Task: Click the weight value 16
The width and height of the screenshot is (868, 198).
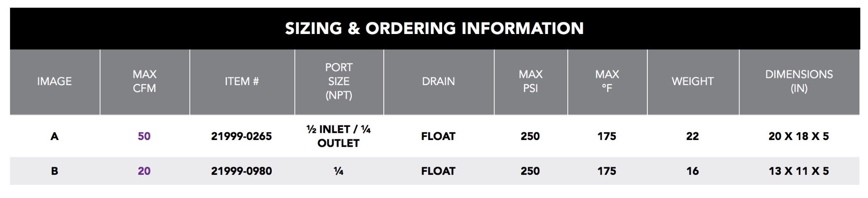Action: coord(692,171)
